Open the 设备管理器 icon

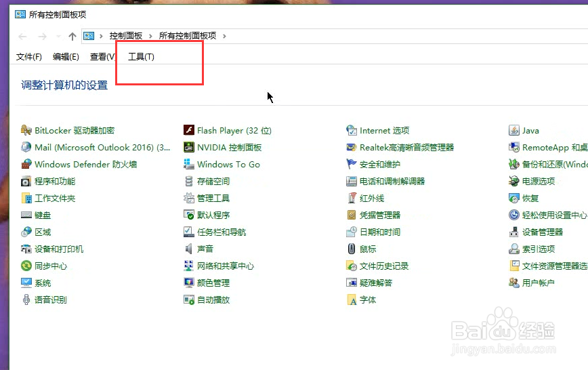(513, 232)
